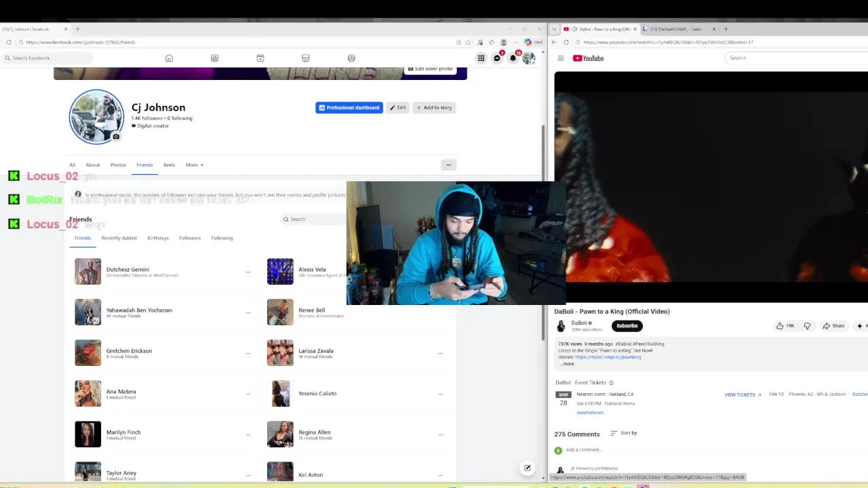Open Yesenia Calixto profile link

pyautogui.click(x=317, y=393)
